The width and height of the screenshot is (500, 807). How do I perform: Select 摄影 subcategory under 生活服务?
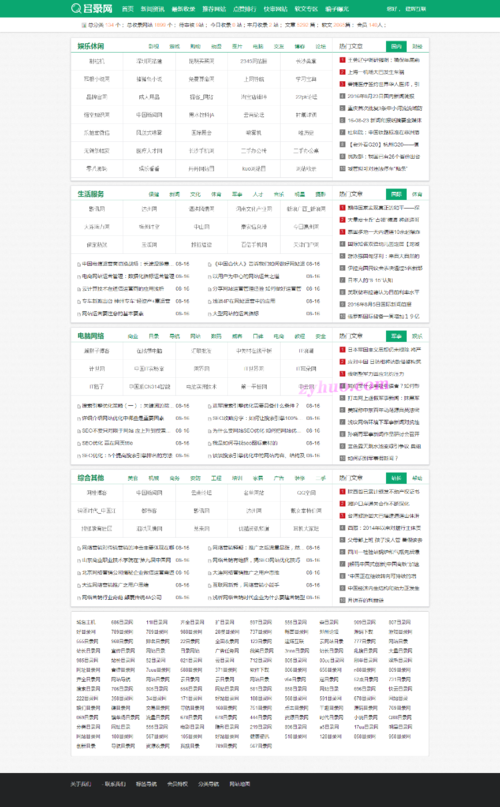click(321, 194)
